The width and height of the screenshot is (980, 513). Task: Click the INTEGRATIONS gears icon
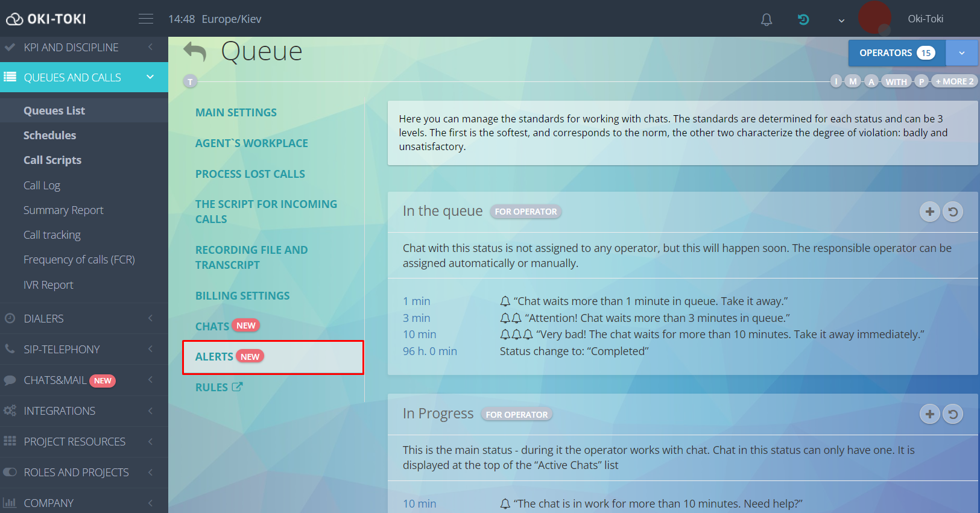(x=10, y=411)
